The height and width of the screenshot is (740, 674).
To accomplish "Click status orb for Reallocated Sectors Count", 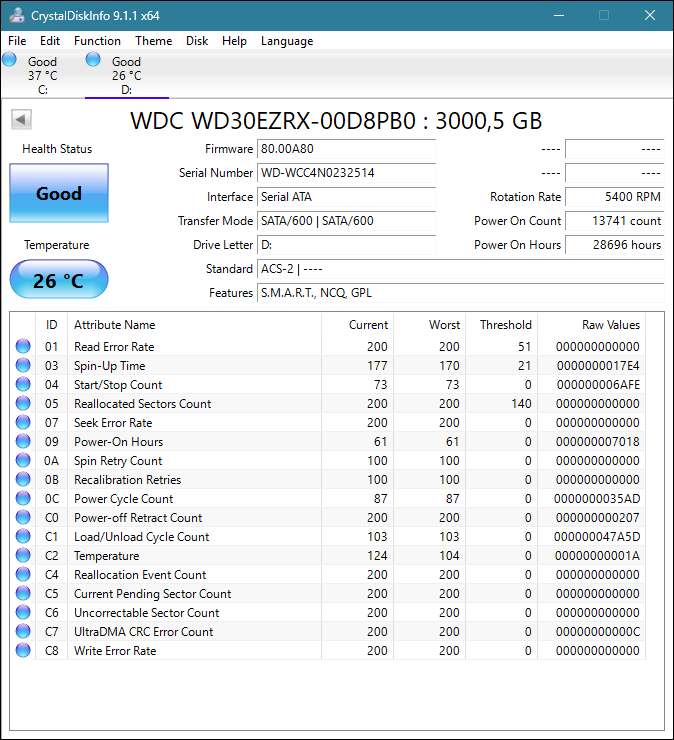I will pos(23,404).
